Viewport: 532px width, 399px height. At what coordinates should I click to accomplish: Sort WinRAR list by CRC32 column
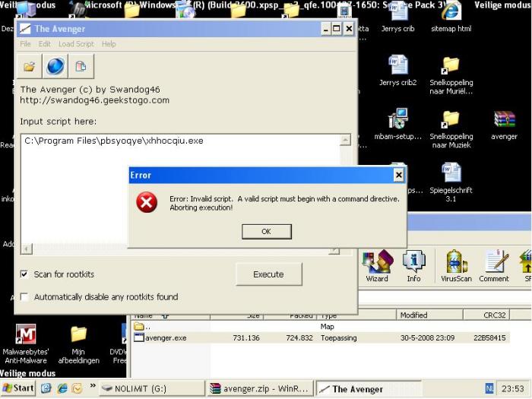click(x=487, y=315)
